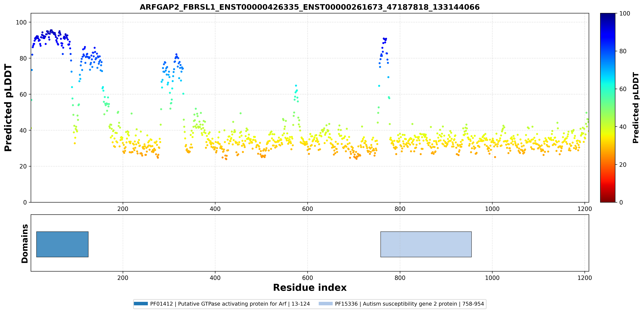This screenshot has height=313, width=644.
Task: Select the PF01412 Arf GTPase domain box
Action: pos(62,244)
